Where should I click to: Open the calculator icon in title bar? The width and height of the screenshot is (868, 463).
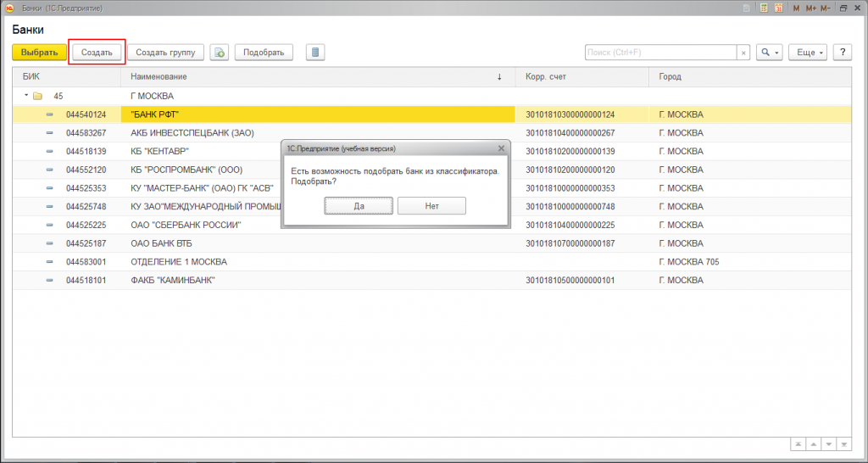[x=764, y=8]
